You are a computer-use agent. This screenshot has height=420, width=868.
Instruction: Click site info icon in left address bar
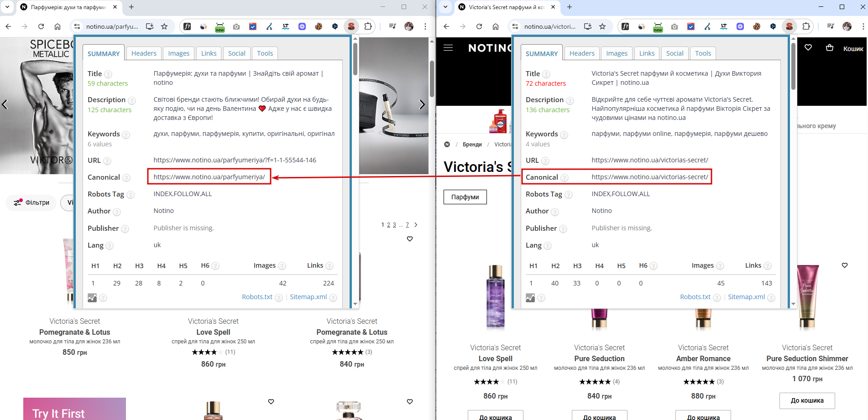tap(77, 26)
